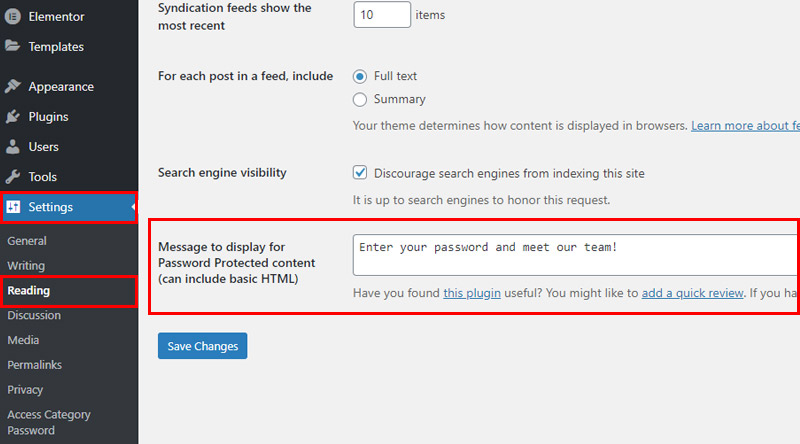Viewport: 800px width, 444px height.
Task: Click the Users person icon
Action: [13, 146]
